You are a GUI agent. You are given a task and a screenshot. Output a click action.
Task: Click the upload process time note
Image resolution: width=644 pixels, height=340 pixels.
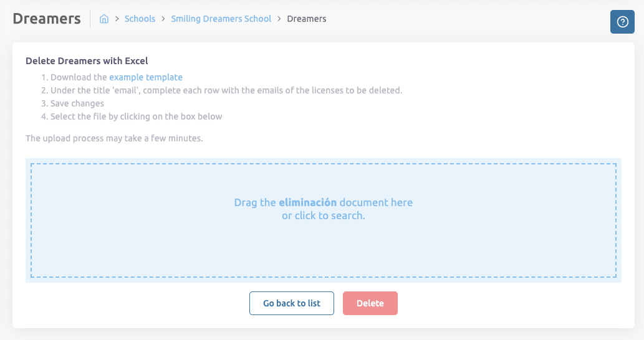pyautogui.click(x=114, y=138)
